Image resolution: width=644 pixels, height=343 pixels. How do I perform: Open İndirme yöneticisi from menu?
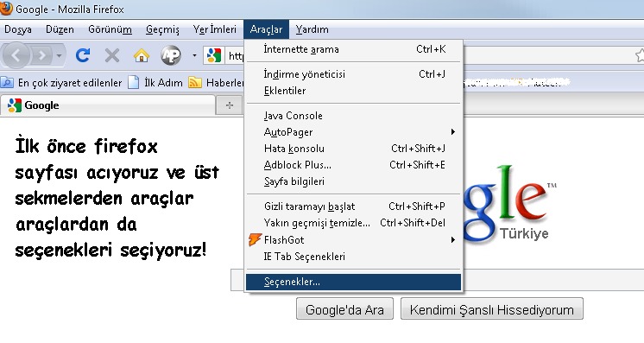click(x=354, y=74)
